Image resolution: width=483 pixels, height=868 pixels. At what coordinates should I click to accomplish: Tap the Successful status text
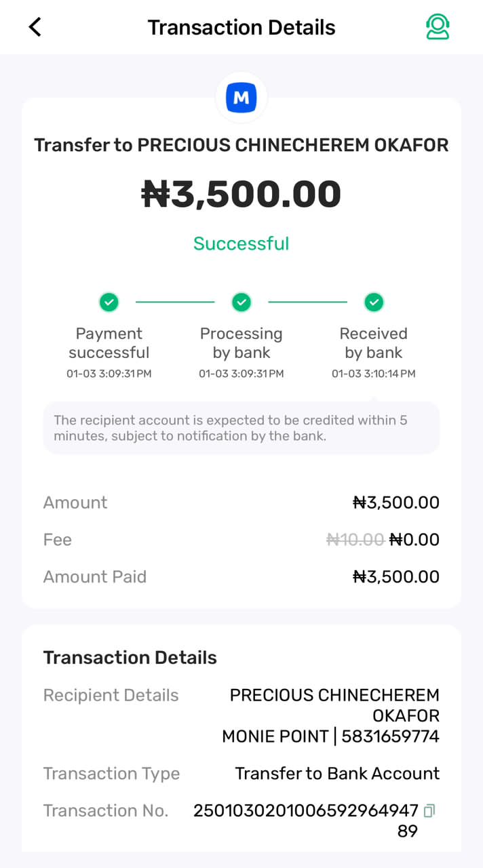(x=241, y=243)
